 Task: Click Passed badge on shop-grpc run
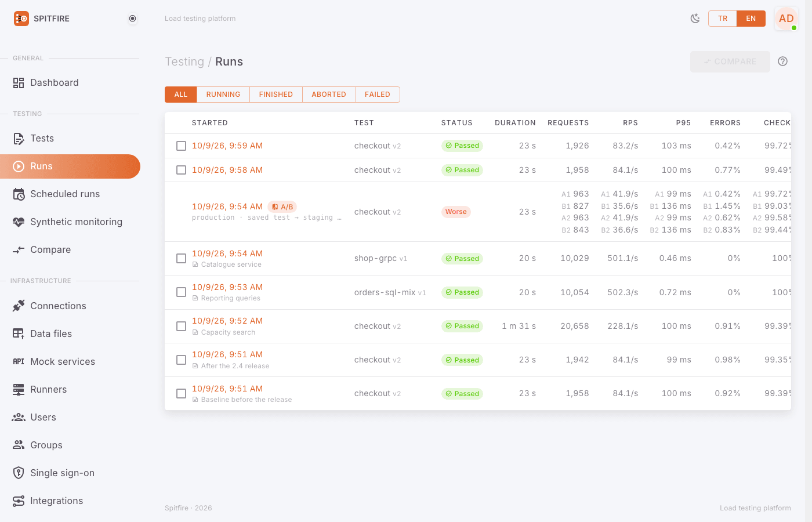click(462, 259)
